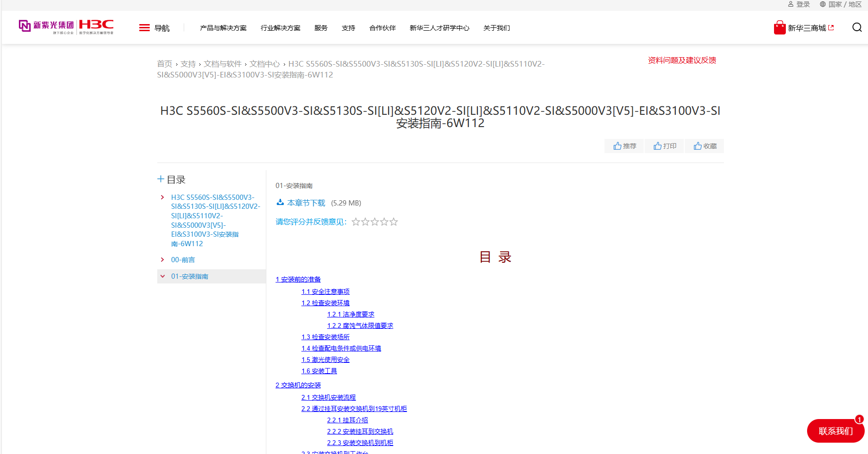Open 新华三人才研学中心 menu
Image resolution: width=868 pixels, height=454 pixels.
coord(440,28)
